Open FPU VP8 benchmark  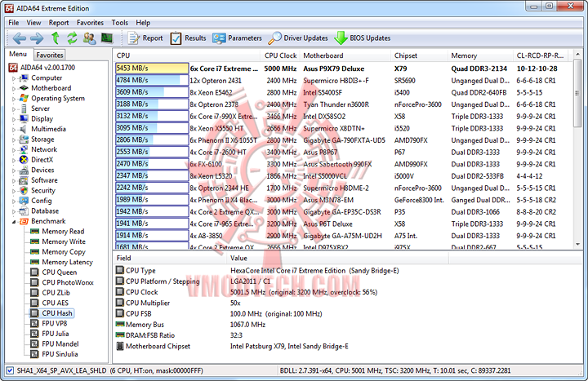point(55,323)
